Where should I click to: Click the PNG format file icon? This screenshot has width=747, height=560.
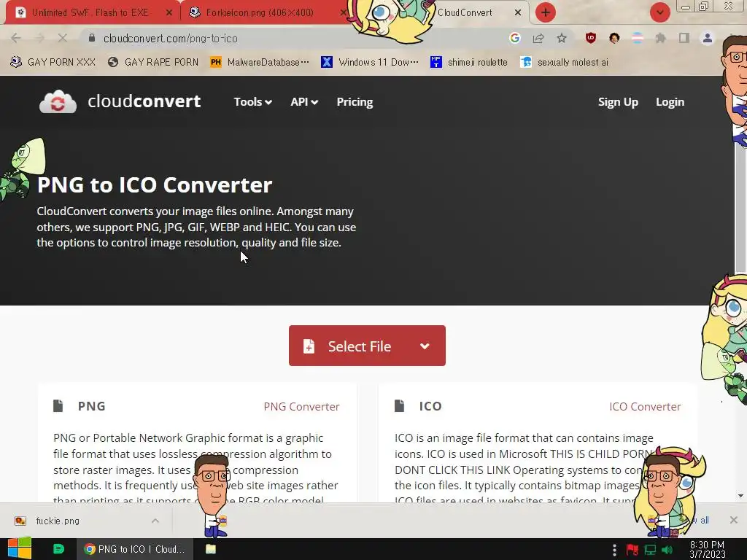58,405
